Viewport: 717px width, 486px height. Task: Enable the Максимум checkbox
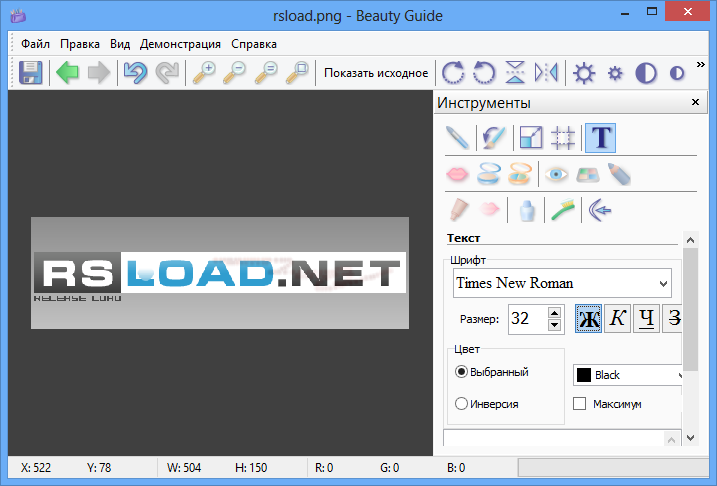click(x=579, y=404)
